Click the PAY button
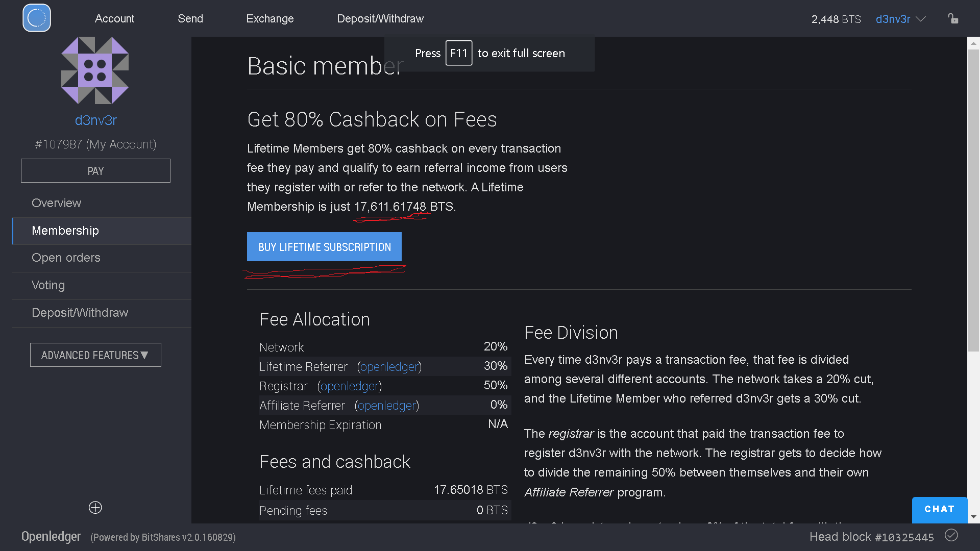This screenshot has height=551, width=980. (x=95, y=171)
